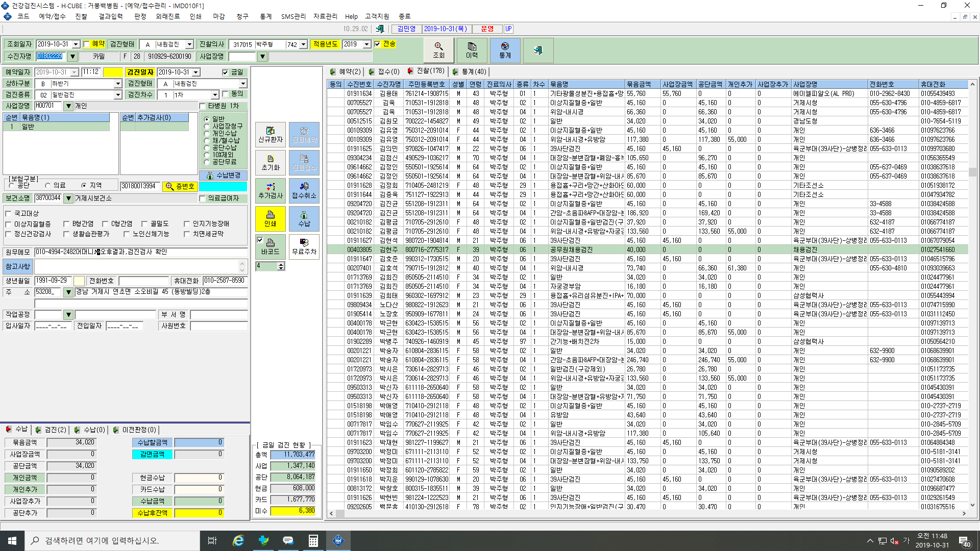Open the 결과입력 menu
The width and height of the screenshot is (980, 551).
coord(110,16)
